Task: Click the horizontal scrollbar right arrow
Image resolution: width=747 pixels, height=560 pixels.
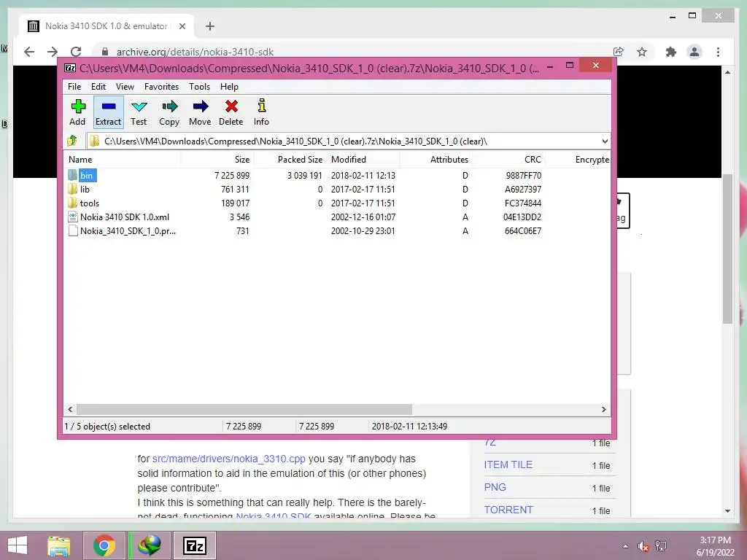Action: point(603,409)
